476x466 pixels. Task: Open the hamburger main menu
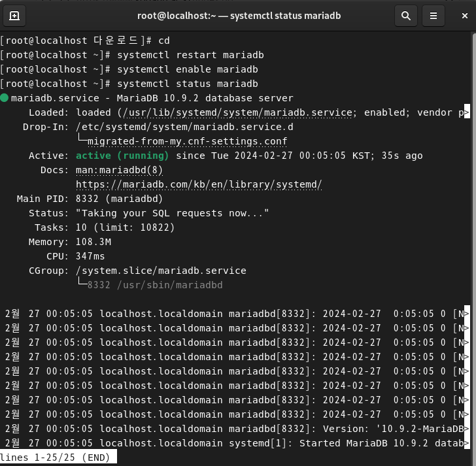[433, 16]
